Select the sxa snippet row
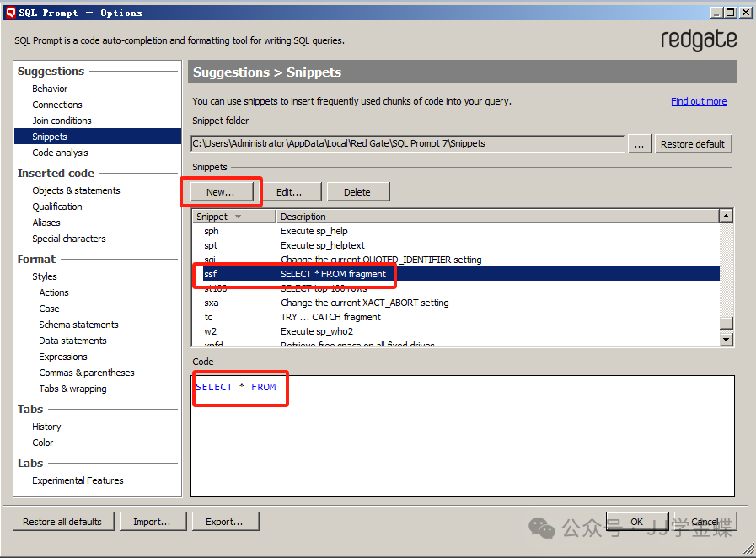756x558 pixels. coord(456,303)
